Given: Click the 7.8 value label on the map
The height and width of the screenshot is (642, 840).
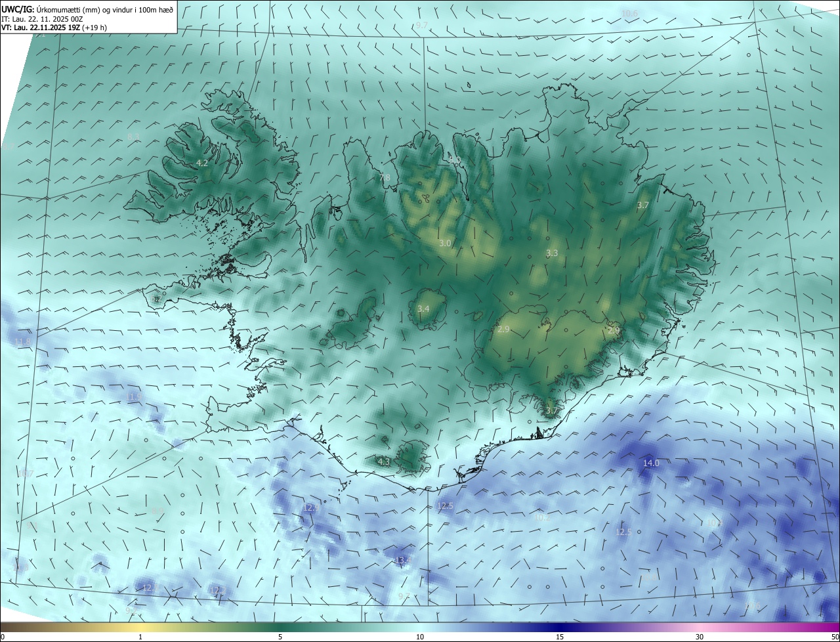Looking at the screenshot, I should point(385,178).
